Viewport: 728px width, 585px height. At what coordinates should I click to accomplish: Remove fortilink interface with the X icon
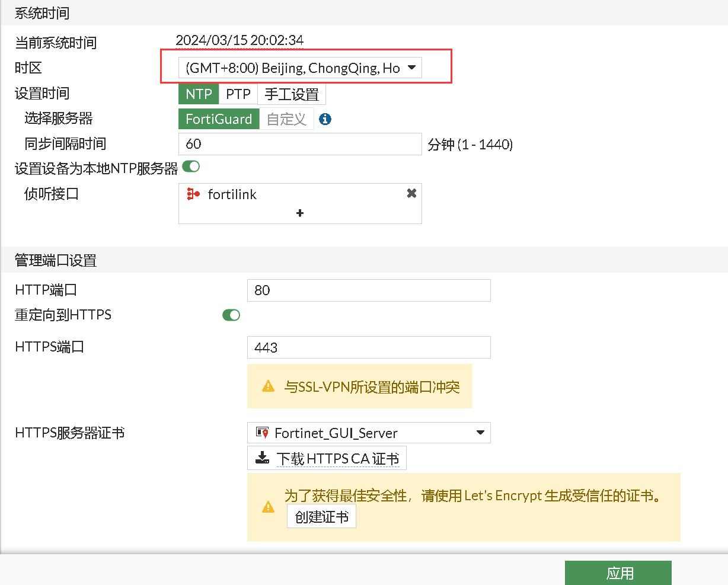tap(411, 193)
